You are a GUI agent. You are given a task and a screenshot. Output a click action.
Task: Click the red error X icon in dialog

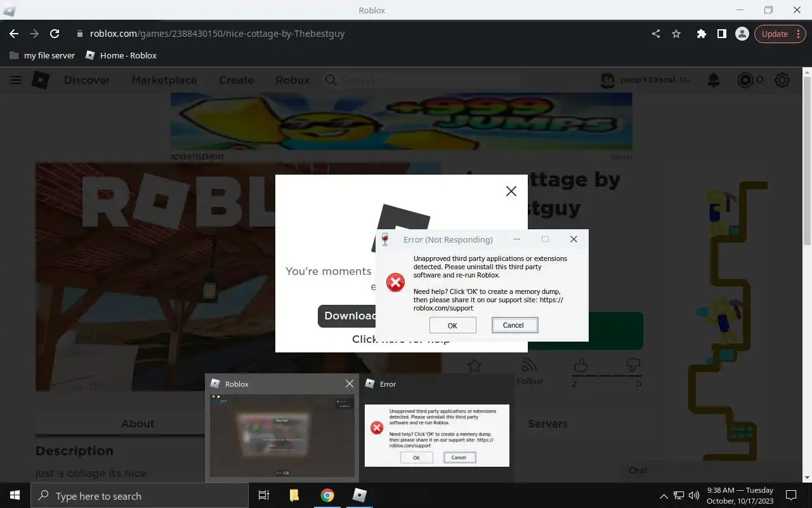pos(395,283)
